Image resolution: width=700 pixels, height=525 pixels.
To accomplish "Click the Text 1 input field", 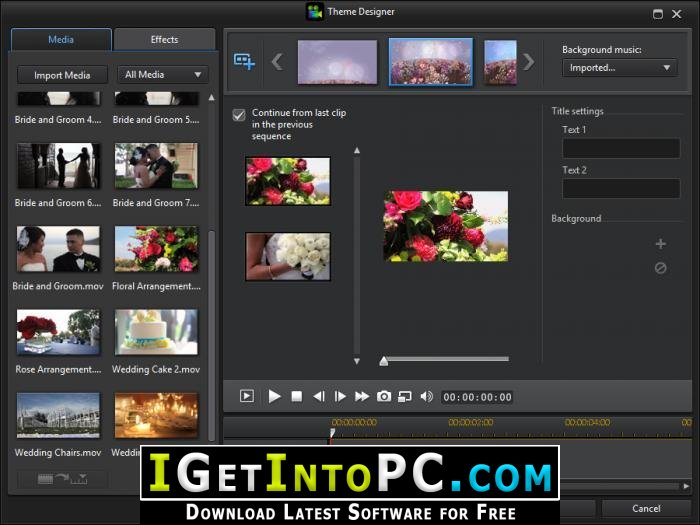I will click(621, 148).
